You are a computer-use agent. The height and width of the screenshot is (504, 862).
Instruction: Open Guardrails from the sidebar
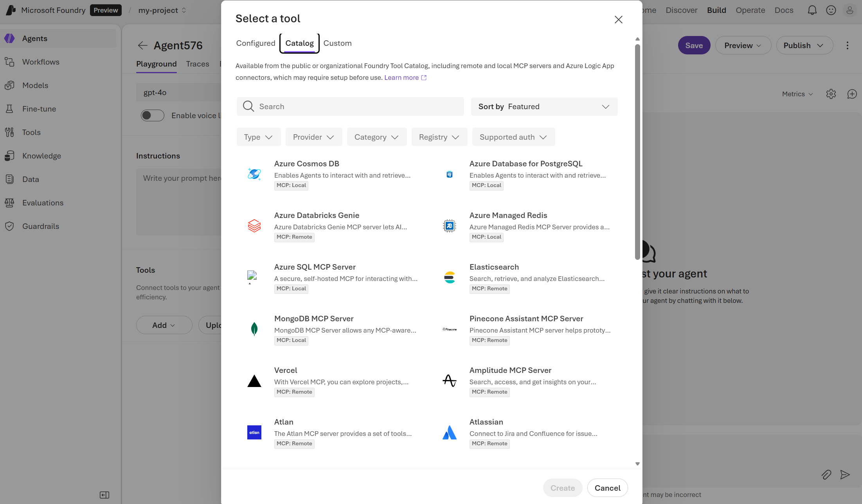pyautogui.click(x=10, y=226)
